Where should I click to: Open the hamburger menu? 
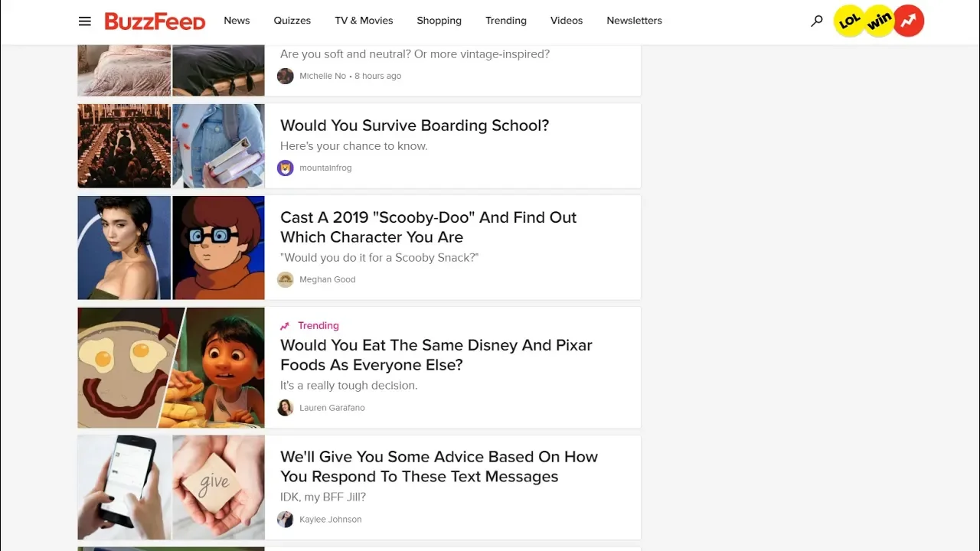point(85,21)
